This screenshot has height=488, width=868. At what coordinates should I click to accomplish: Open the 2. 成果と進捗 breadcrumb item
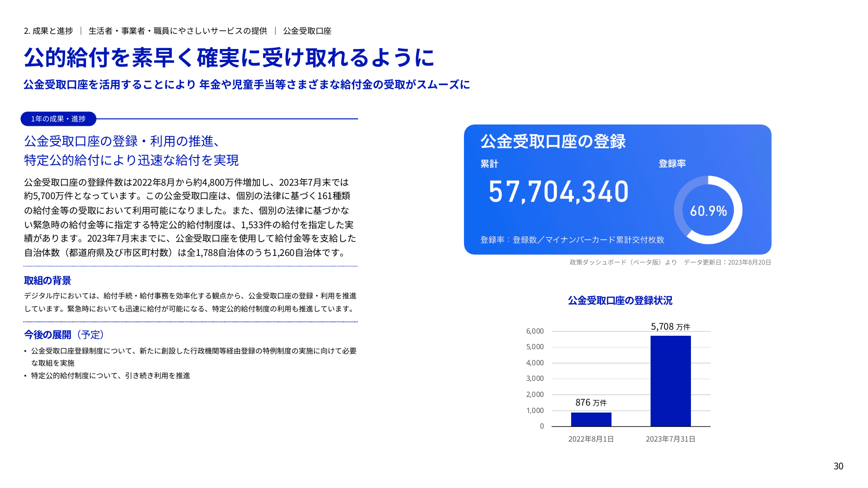point(48,30)
